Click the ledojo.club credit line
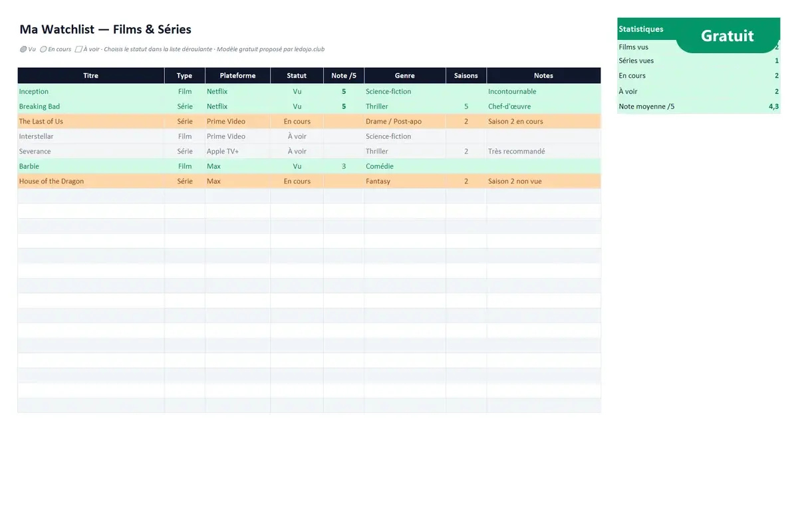The height and width of the screenshot is (532, 798). pos(271,49)
